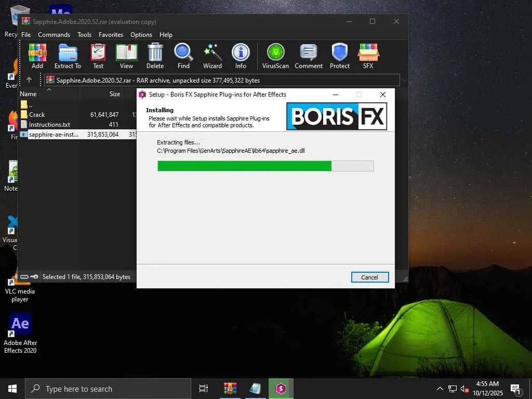Open the View tool in WinRAR
532x399 pixels.
point(127,56)
